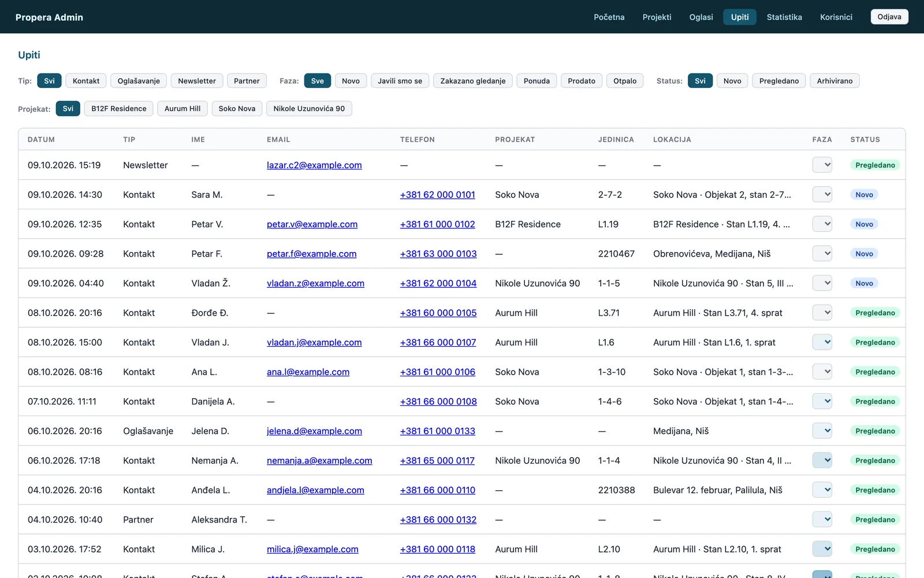Expand the Faza dropdown for Ana L. row
924x578 pixels.
click(x=822, y=372)
